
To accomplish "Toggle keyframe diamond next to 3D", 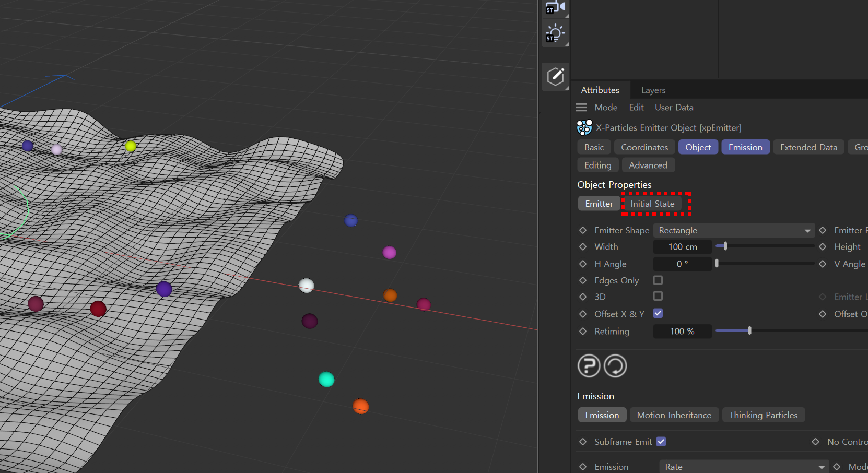I will coord(583,297).
